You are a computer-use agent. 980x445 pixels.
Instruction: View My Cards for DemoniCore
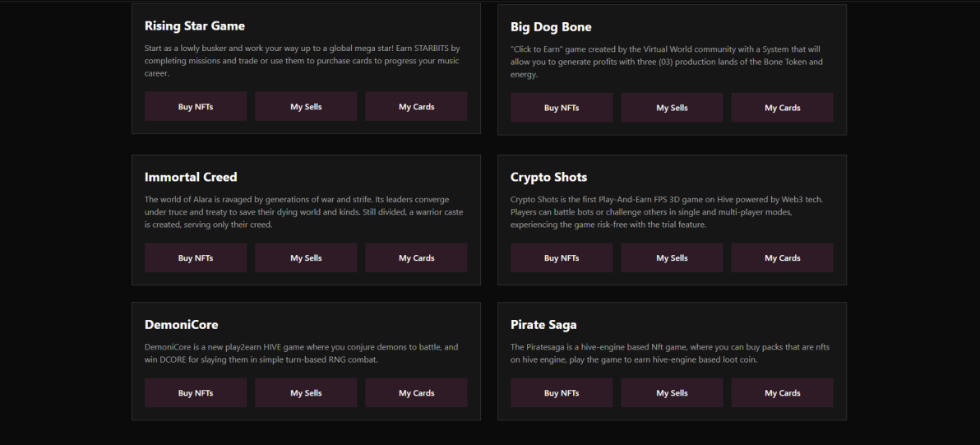(x=416, y=393)
